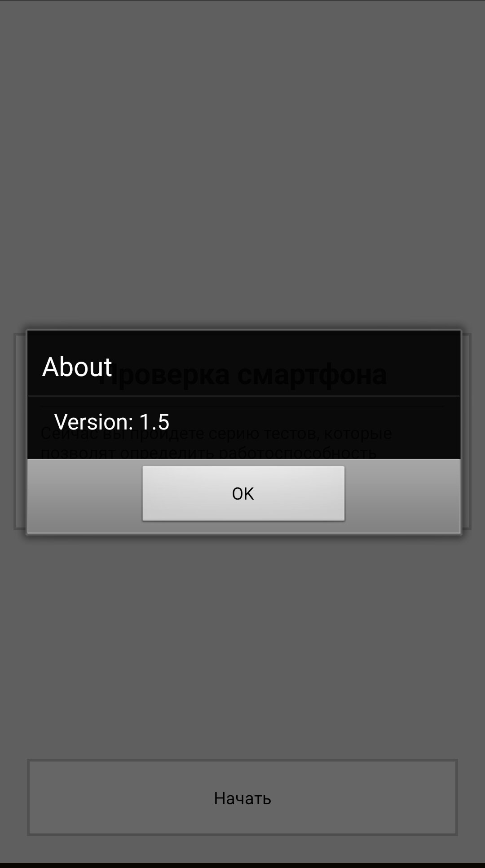485x868 pixels.
Task: Click the divider line under About title
Action: pos(244,396)
